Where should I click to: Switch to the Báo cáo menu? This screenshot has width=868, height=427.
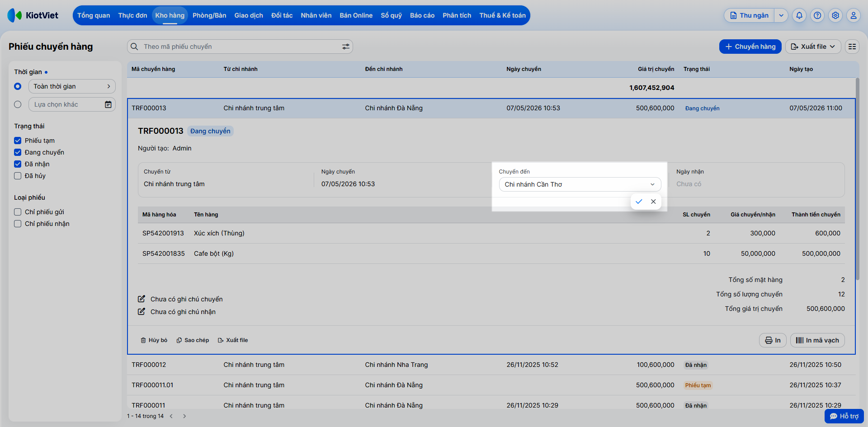point(422,15)
